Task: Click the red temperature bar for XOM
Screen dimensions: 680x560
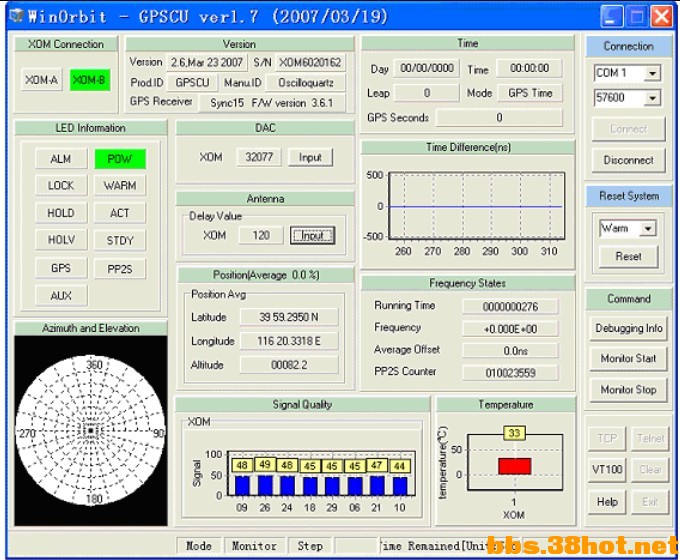Action: [x=514, y=466]
